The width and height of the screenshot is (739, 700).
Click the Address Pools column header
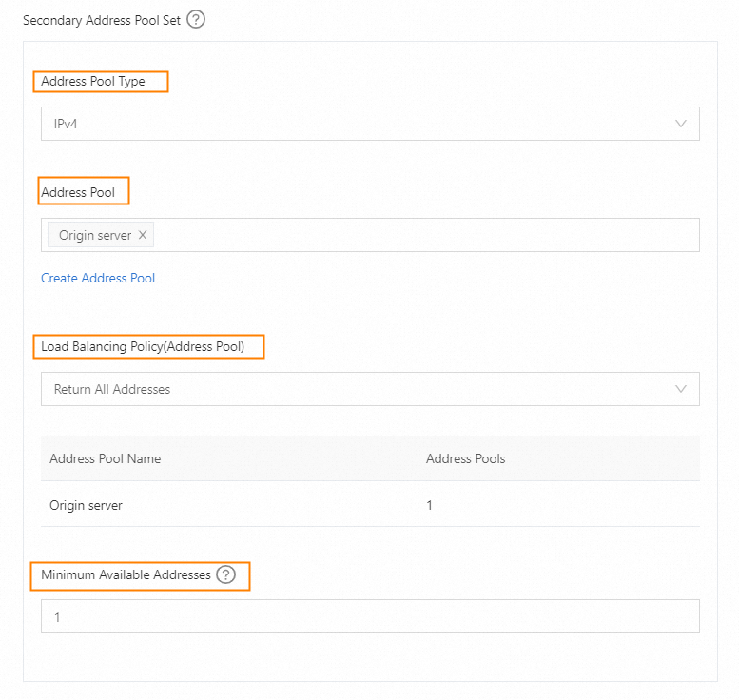(x=465, y=458)
